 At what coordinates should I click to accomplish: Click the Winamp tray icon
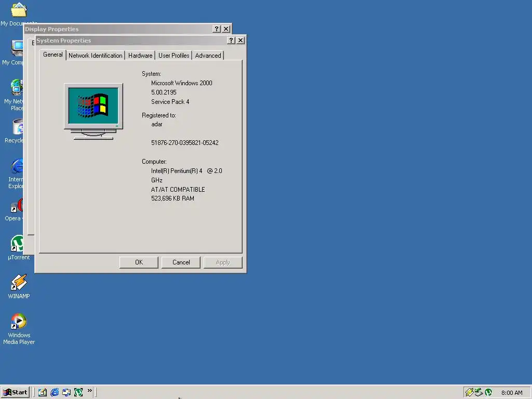coord(469,393)
